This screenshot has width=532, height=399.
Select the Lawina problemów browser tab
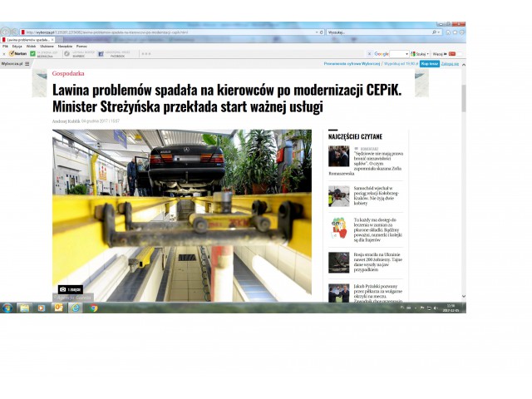(25, 39)
